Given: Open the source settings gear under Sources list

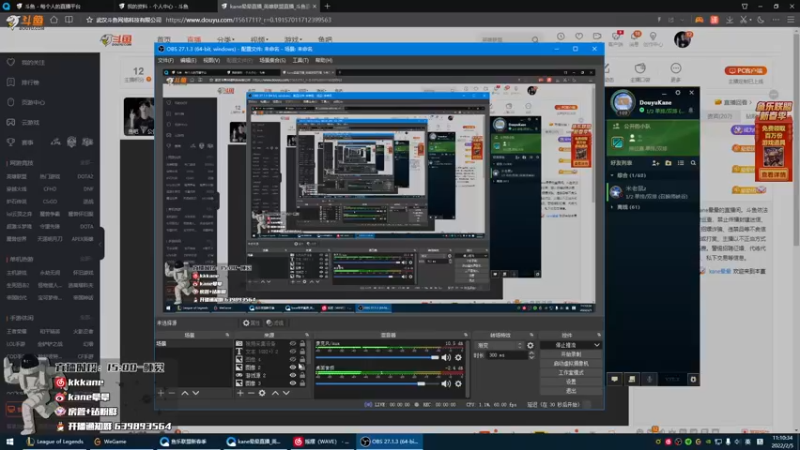Looking at the screenshot, I should [x=262, y=393].
